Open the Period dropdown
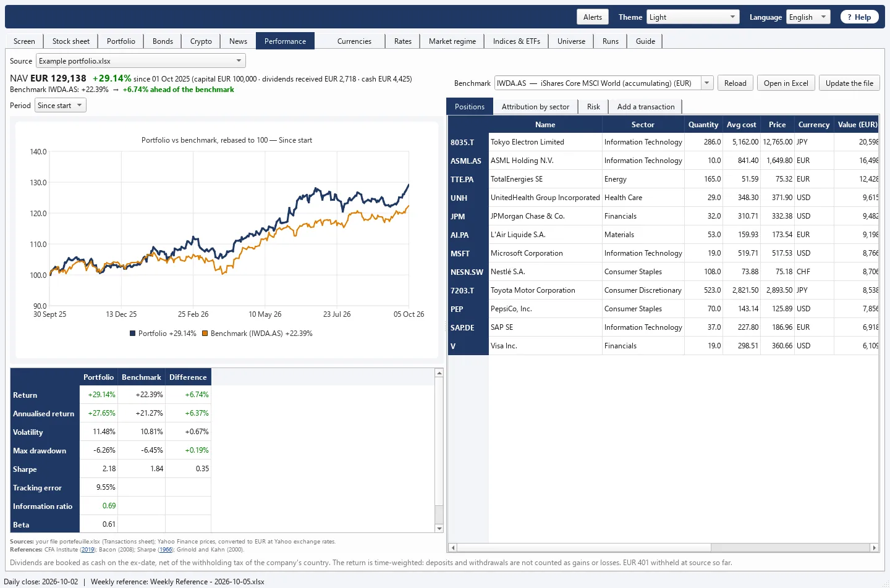Screen dimensions: 890x588 pyautogui.click(x=61, y=106)
